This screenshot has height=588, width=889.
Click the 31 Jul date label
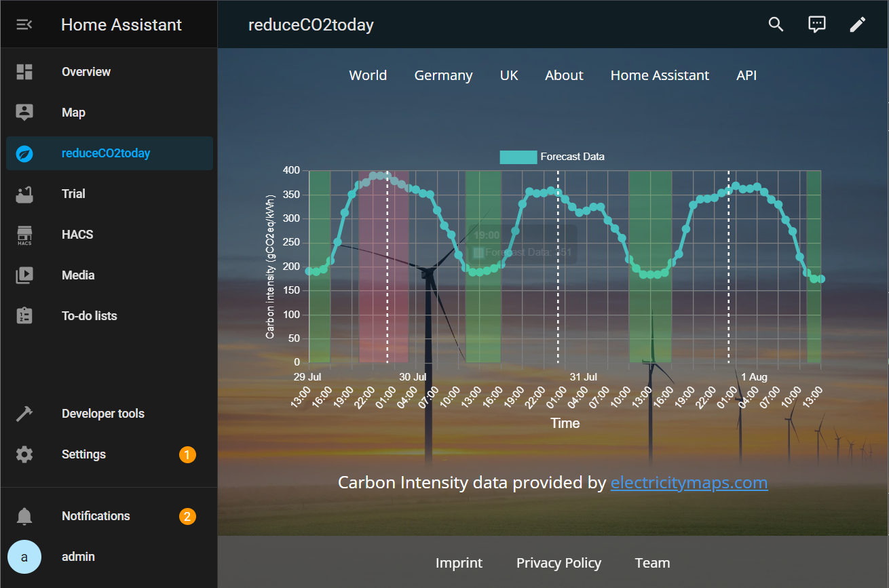[x=583, y=377]
